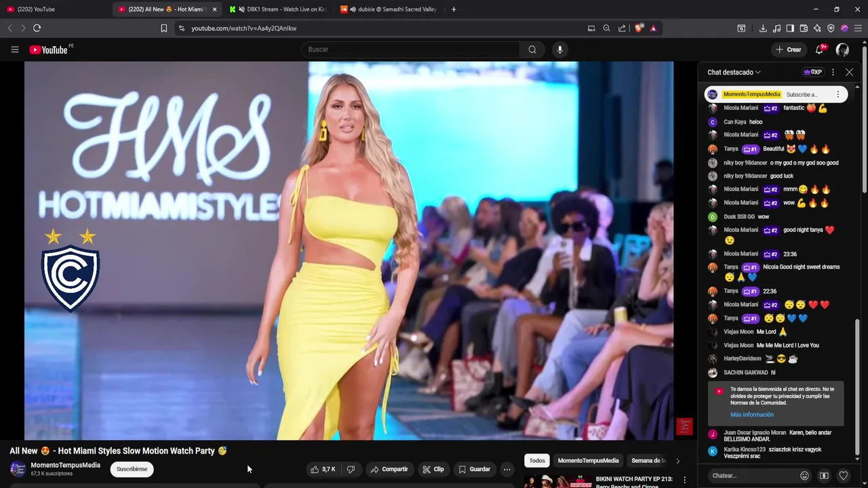Click the share page icon in address bar

(x=622, y=28)
